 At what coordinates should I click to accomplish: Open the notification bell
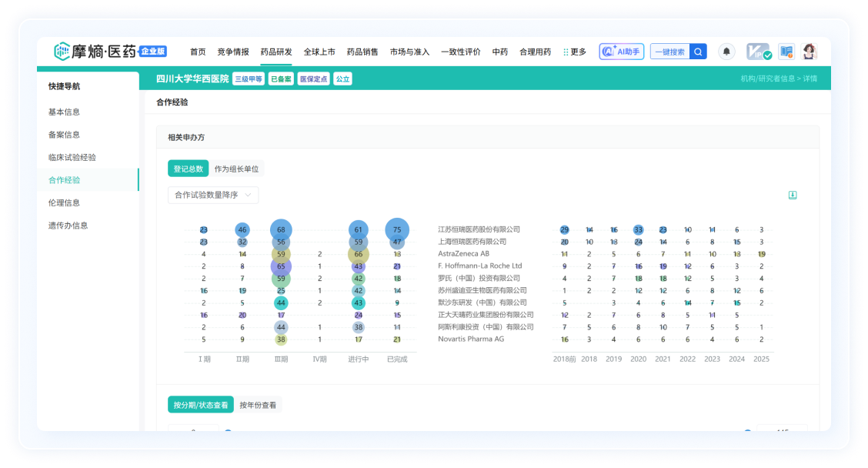coord(726,52)
